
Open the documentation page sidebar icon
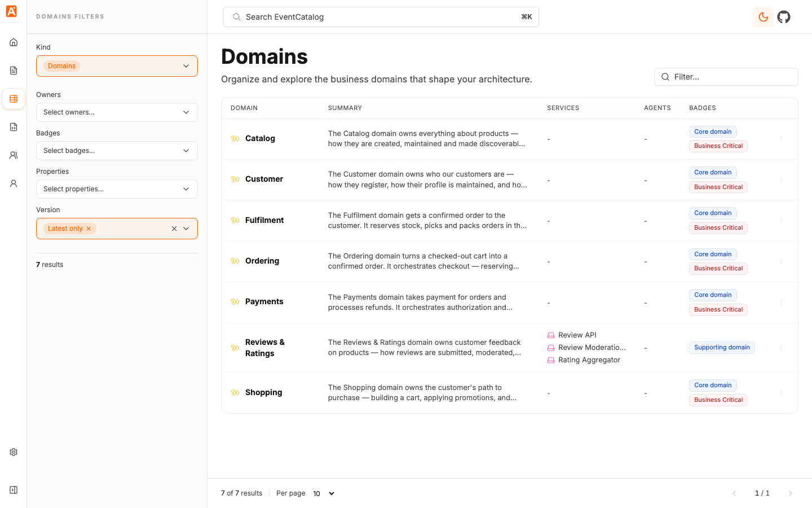tap(14, 71)
